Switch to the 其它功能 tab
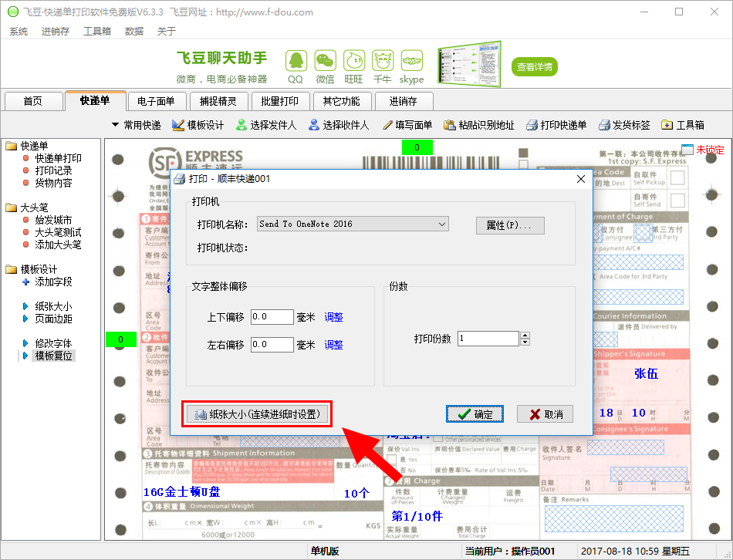 point(342,101)
